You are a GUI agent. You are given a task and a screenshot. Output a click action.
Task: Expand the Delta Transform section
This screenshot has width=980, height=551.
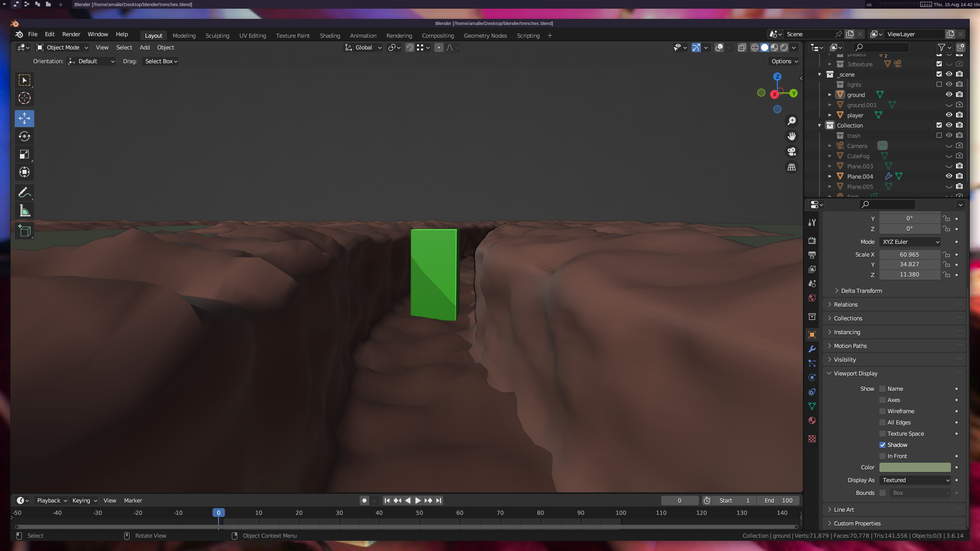(x=861, y=291)
